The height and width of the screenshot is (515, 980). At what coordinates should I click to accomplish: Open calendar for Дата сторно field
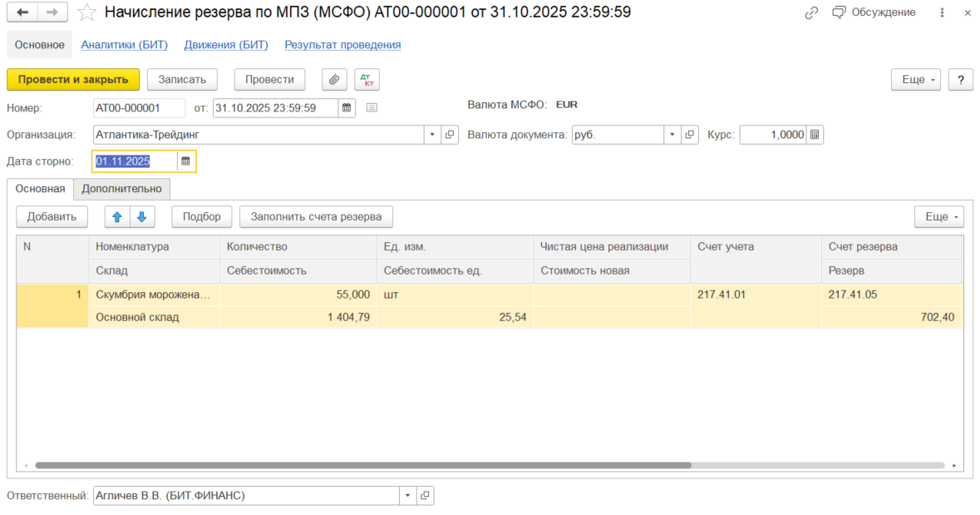coord(186,161)
